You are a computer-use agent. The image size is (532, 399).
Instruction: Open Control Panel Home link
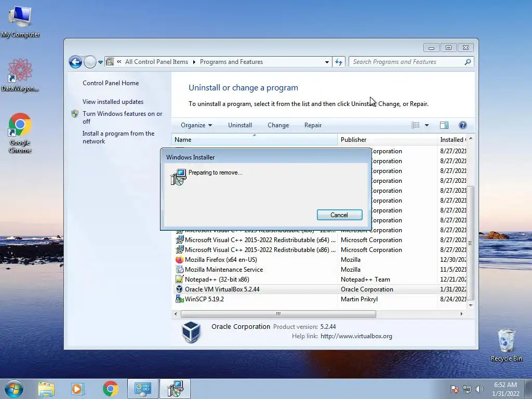[111, 83]
